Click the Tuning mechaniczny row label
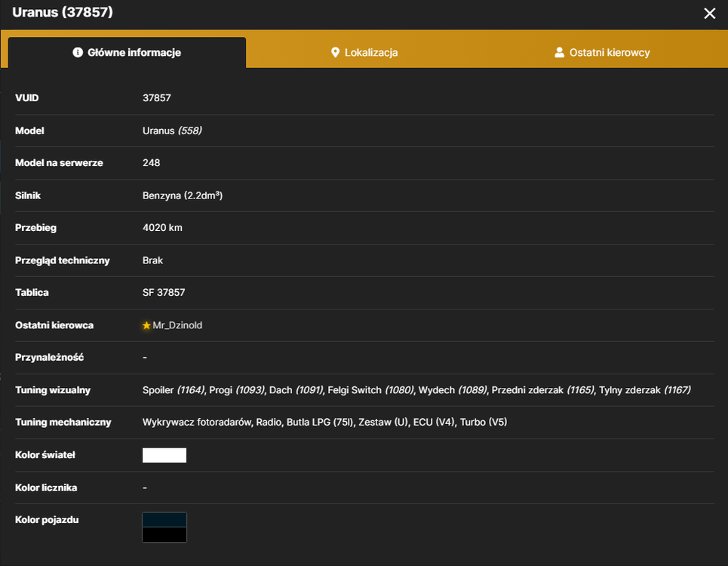Viewport: 728px width, 566px height. point(63,422)
